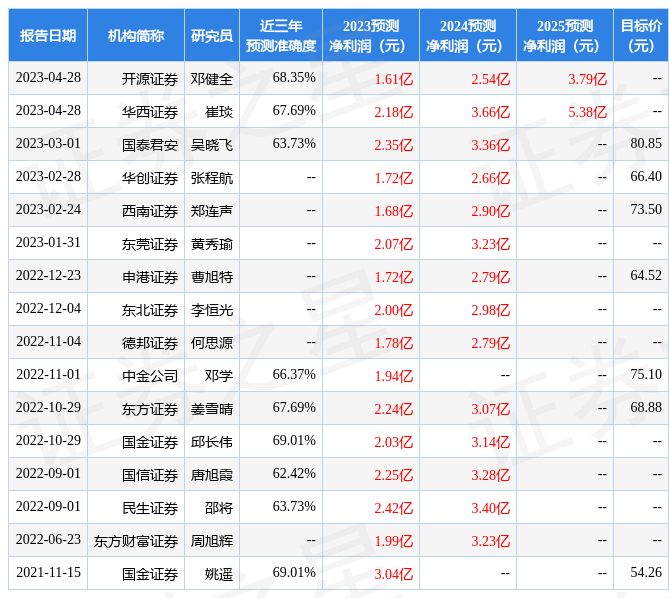669x598 pixels.
Task: Click target price 80.85
Action: [646, 143]
